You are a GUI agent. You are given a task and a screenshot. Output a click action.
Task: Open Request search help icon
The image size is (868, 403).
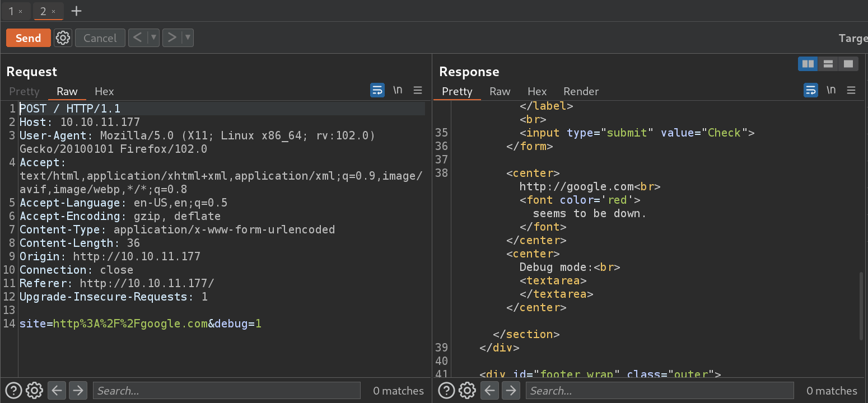tap(13, 391)
